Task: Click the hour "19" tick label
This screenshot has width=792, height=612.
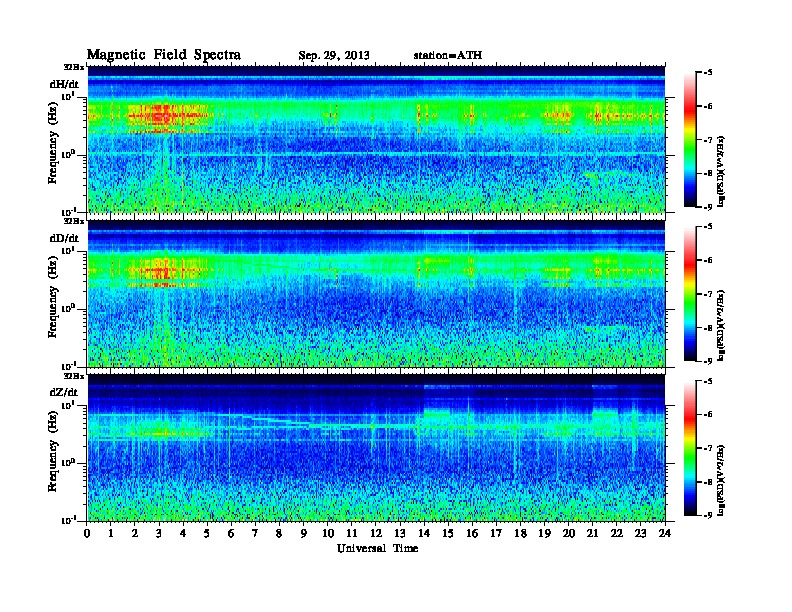Action: click(544, 534)
